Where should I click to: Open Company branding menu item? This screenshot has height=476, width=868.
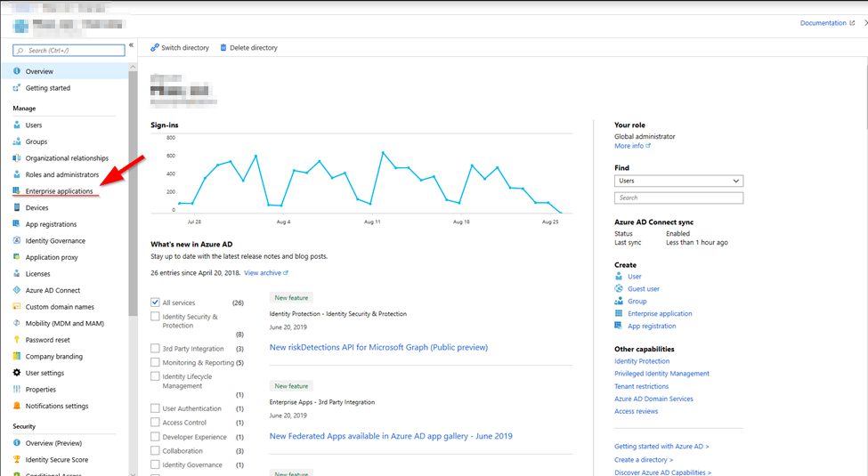(x=53, y=357)
